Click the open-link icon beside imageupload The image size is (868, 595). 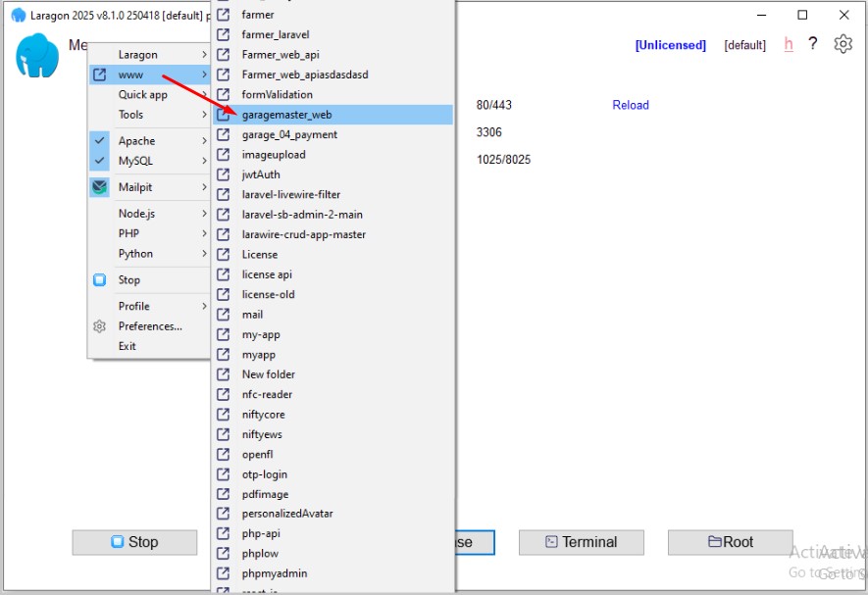click(x=223, y=155)
